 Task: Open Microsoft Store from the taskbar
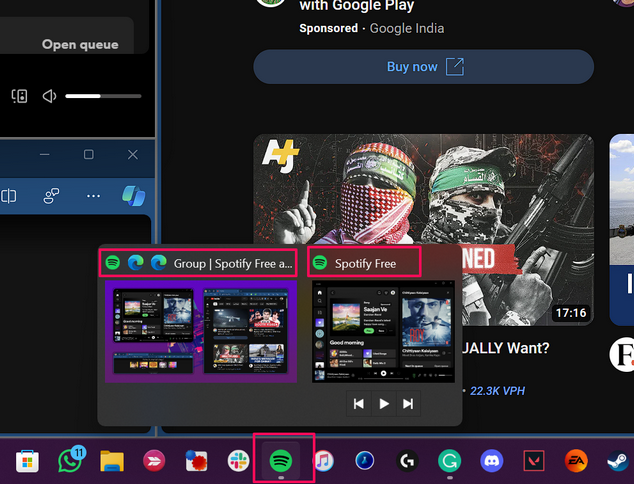(28, 461)
